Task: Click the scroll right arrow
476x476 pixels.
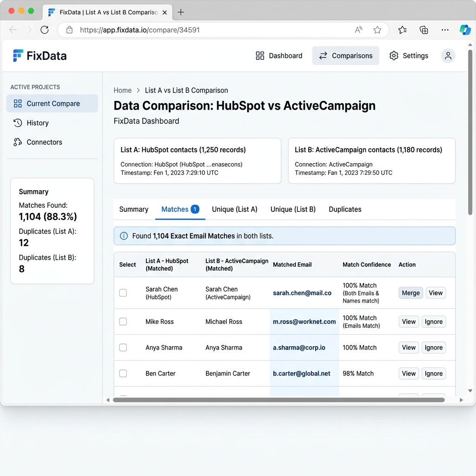Action: click(462, 400)
